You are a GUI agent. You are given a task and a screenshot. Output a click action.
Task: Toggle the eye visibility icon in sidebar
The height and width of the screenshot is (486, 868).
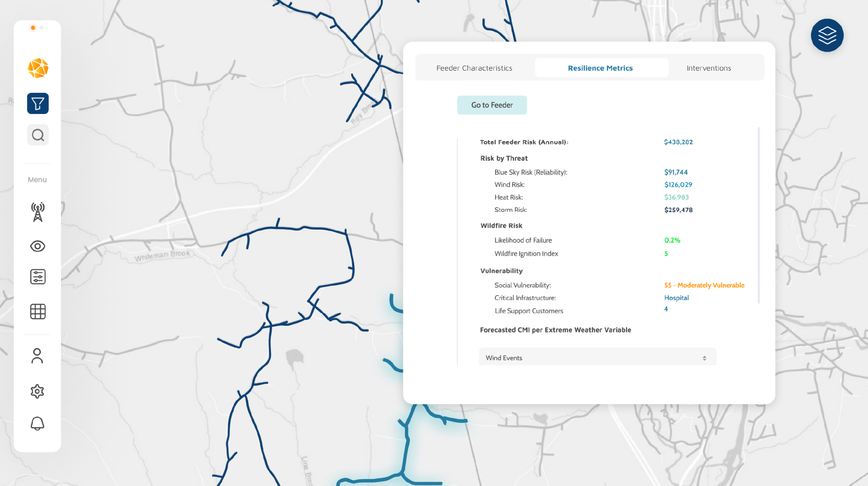38,246
